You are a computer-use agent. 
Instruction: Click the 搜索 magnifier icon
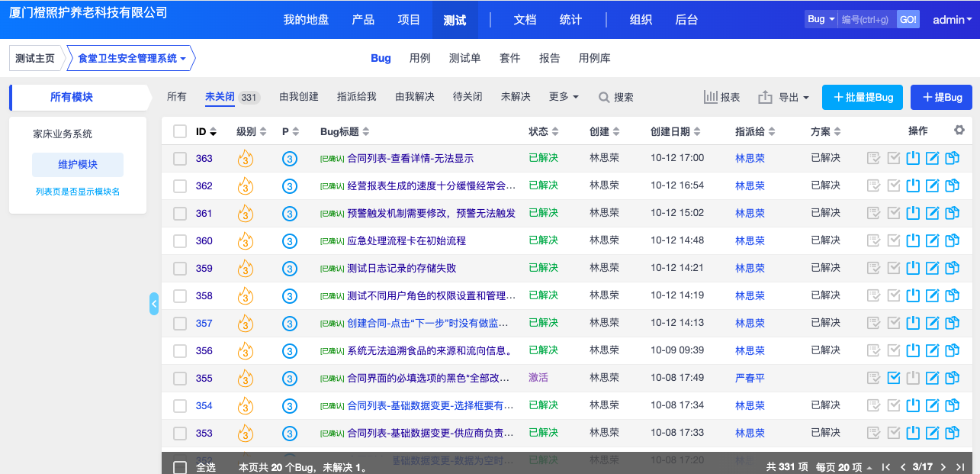click(604, 98)
